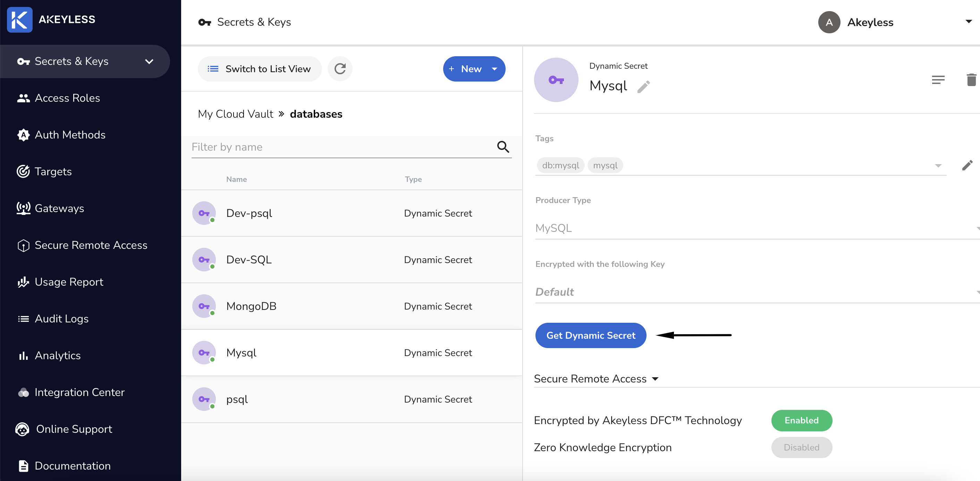Click My Cloud Vault breadcrumb

(236, 114)
